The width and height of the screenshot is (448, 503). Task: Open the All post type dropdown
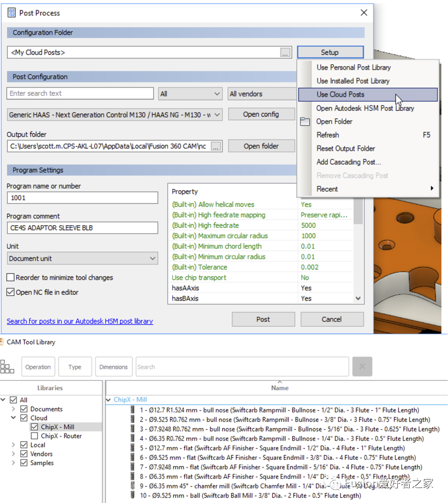pos(190,94)
